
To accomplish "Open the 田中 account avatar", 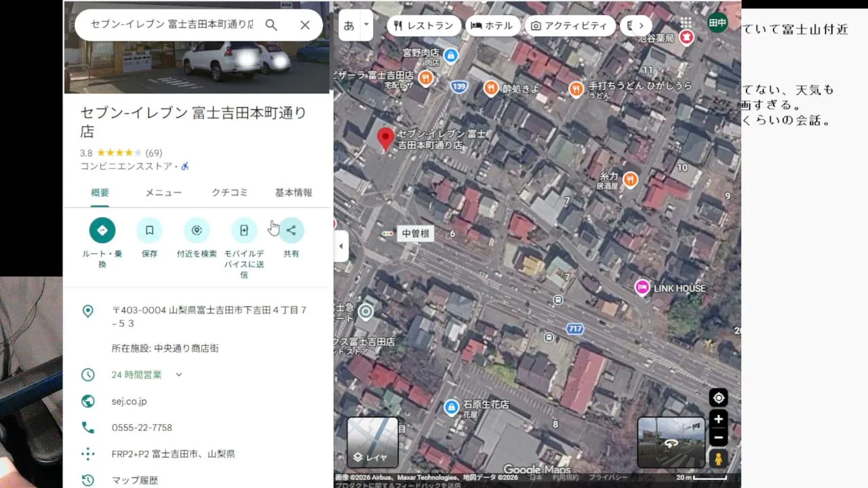I will [x=717, y=22].
